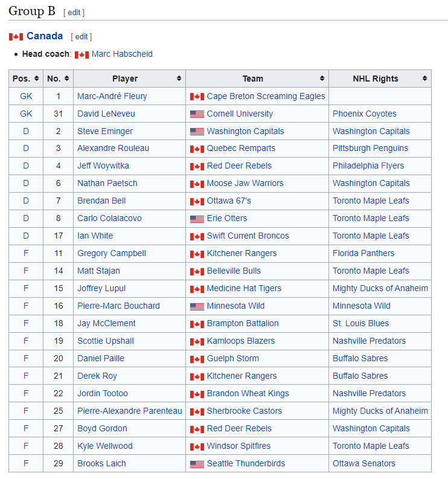448x479 pixels.
Task: Sort table by Player column arrows
Action: 179,79
